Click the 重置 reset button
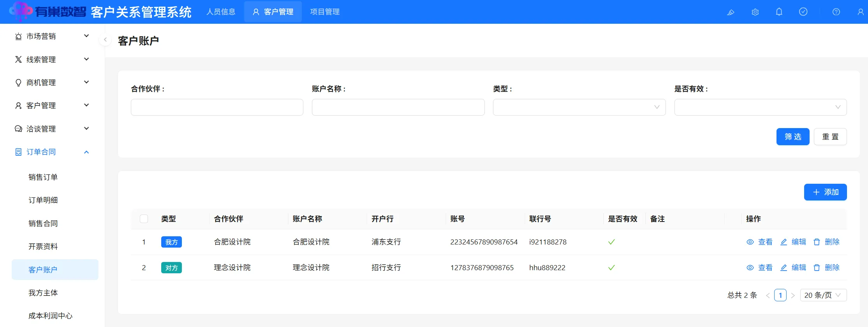 830,137
